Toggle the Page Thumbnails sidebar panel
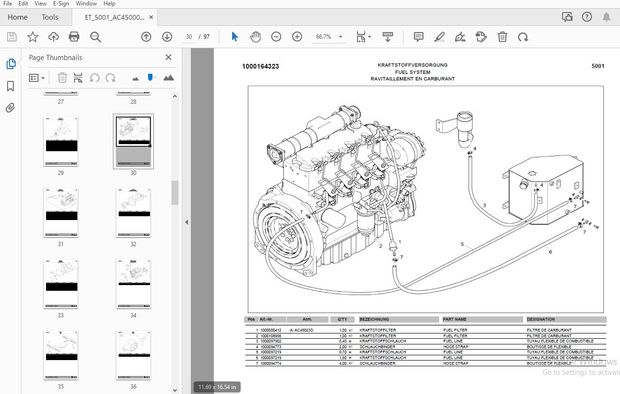The width and height of the screenshot is (620, 394). point(11,64)
